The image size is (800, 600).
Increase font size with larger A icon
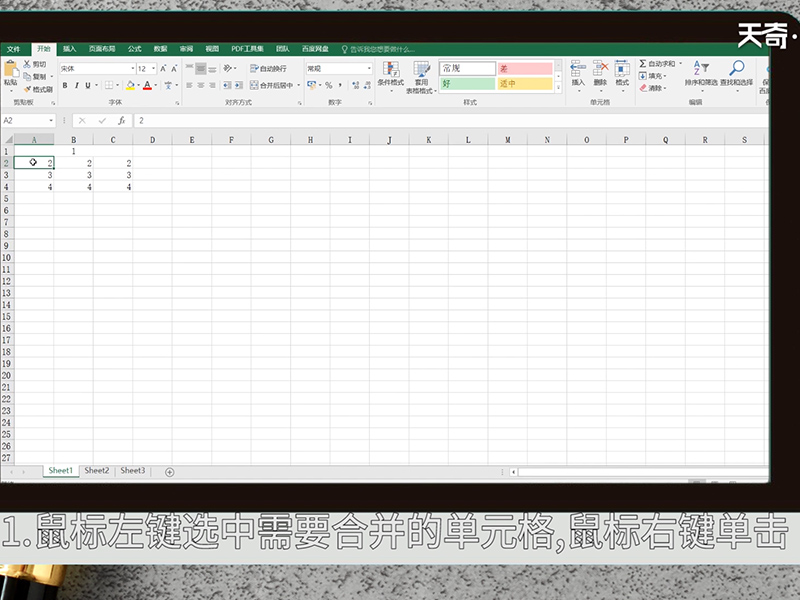163,68
